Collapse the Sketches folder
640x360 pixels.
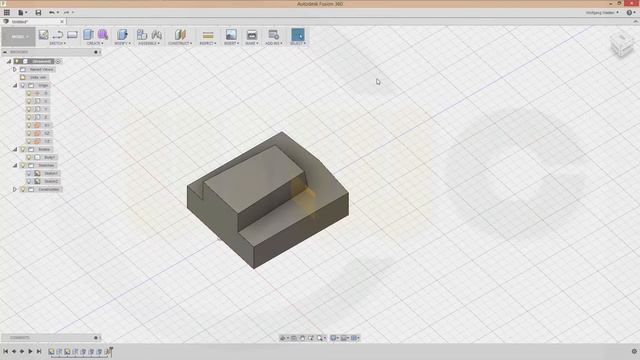tap(15, 165)
